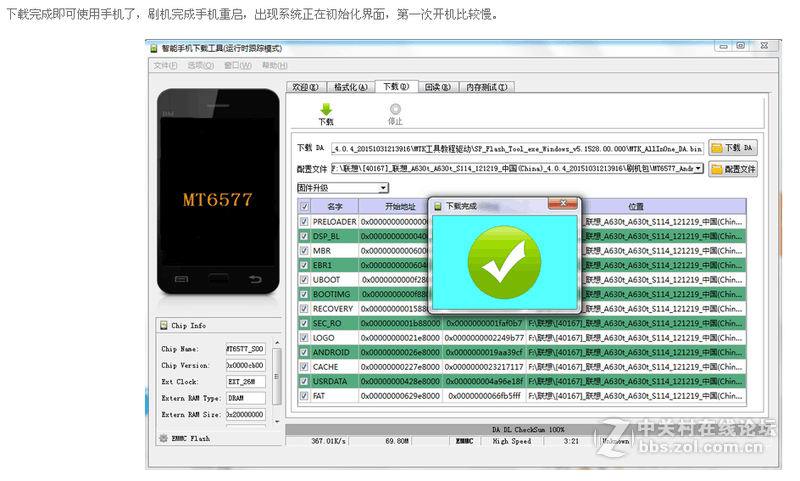Viewport: 800px width, 481px height.
Task: Click the 下载完成 dialog title icon
Action: 438,206
